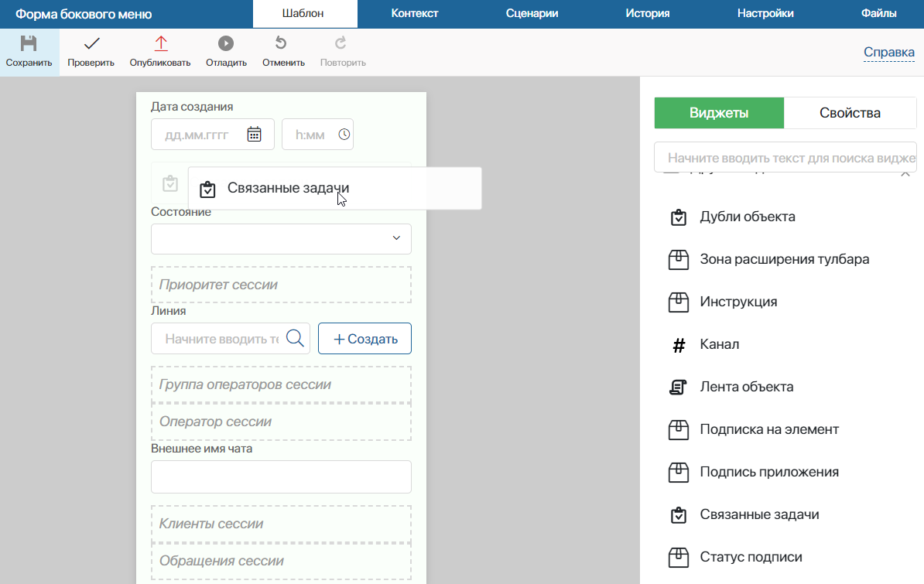
Task: Select the Канал hashtag widget
Action: (679, 344)
